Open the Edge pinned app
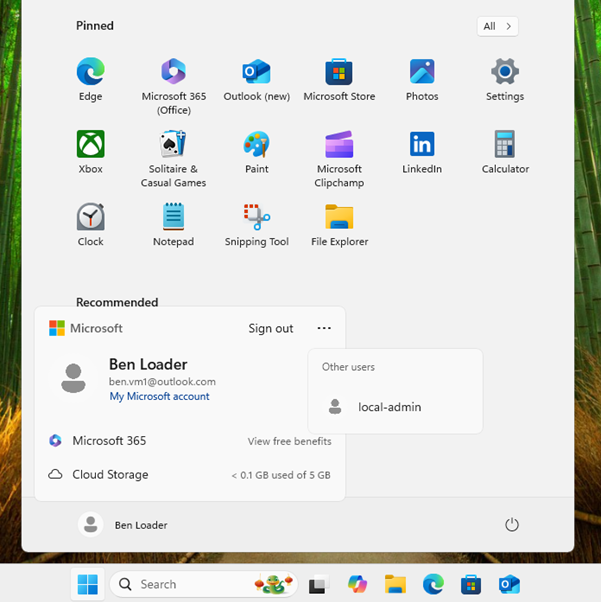Viewport: 601px width, 602px height. coord(91,80)
